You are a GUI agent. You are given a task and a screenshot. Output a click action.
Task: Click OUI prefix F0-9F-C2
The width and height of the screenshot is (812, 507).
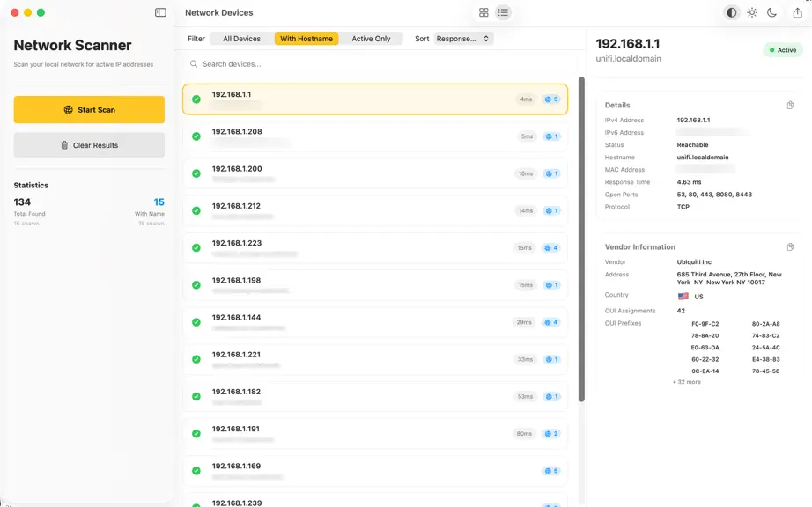point(705,324)
